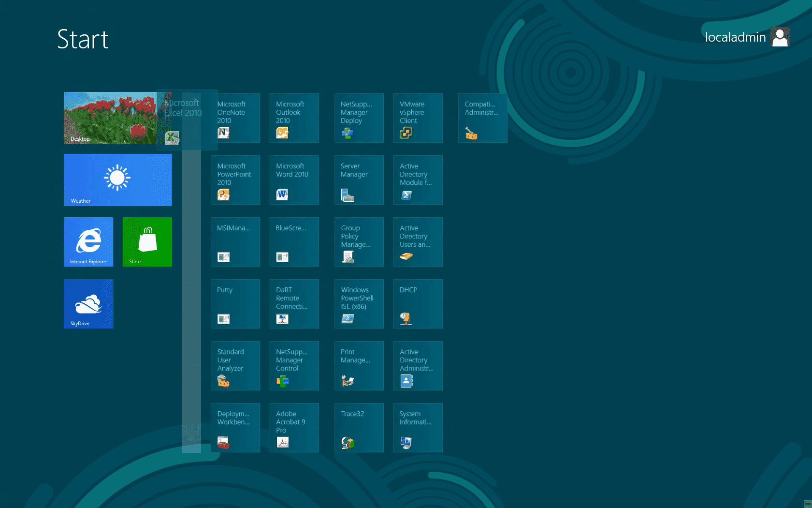This screenshot has height=508, width=812.
Task: Open the DHCP tile
Action: click(x=418, y=304)
